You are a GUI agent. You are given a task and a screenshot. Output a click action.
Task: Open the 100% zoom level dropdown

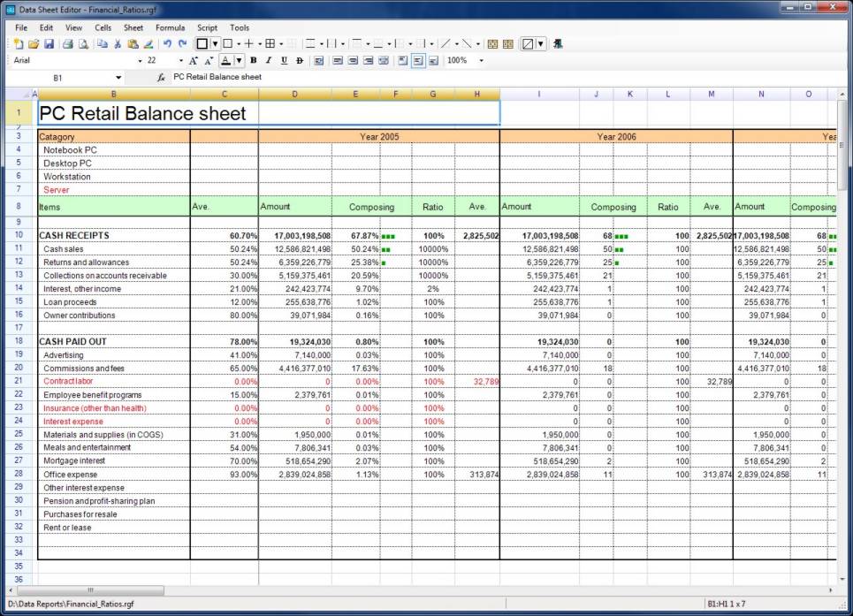point(481,61)
